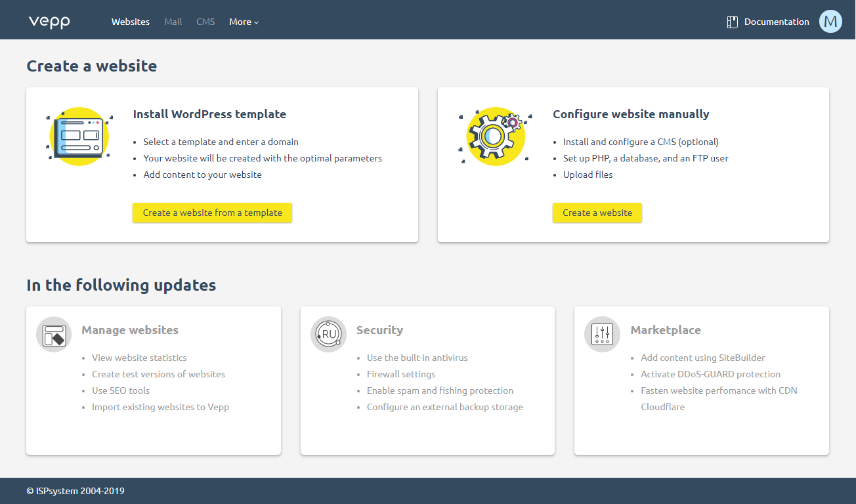The height and width of the screenshot is (504, 856).
Task: Click 'View website statistics'
Action: coord(139,358)
